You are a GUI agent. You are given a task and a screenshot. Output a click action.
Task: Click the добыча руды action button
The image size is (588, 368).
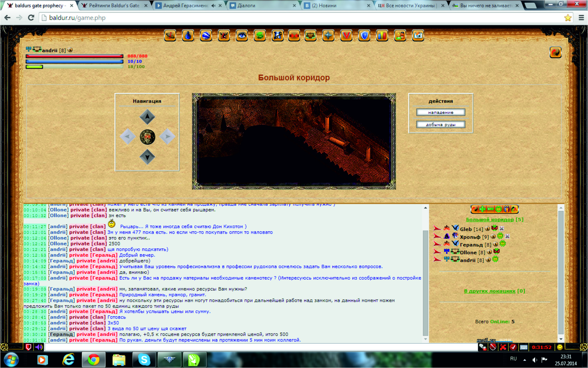pos(441,125)
